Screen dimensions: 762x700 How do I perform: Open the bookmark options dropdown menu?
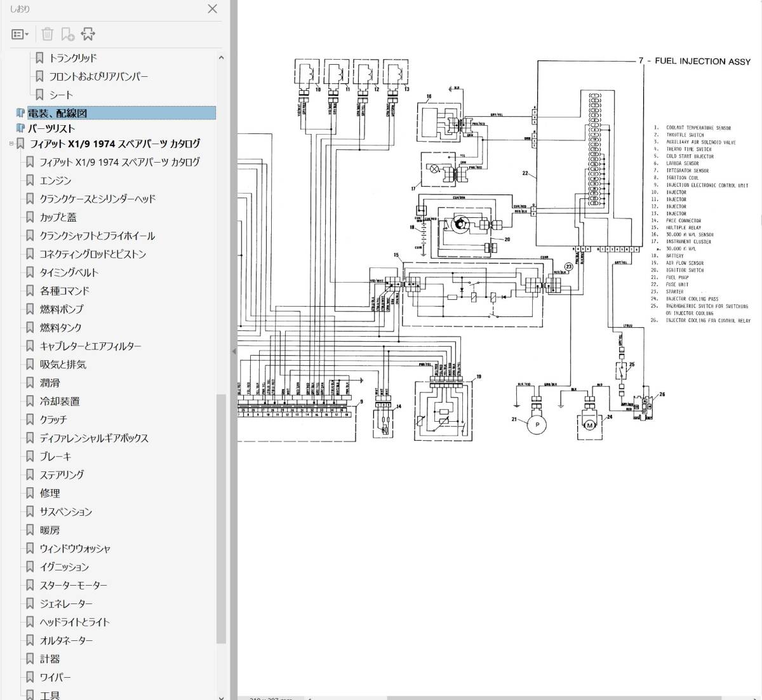click(20, 34)
